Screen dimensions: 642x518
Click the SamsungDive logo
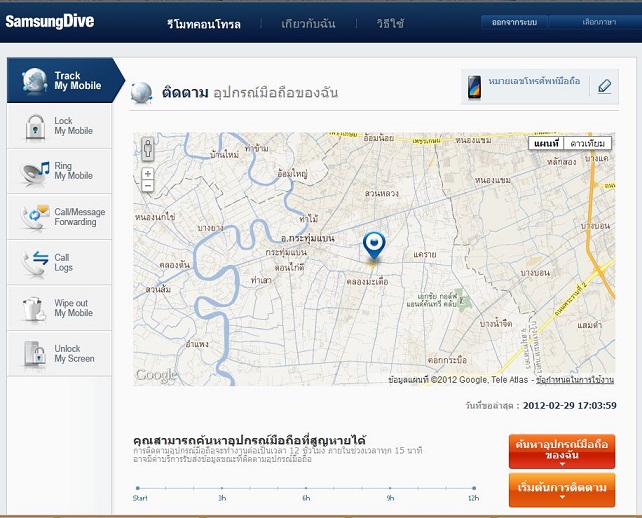(50, 21)
